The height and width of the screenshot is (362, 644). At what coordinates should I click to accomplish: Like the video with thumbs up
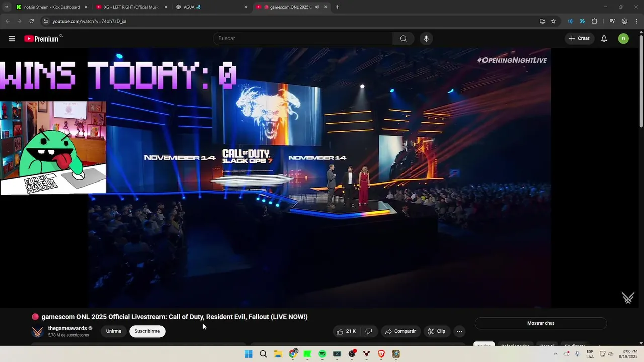pyautogui.click(x=347, y=331)
